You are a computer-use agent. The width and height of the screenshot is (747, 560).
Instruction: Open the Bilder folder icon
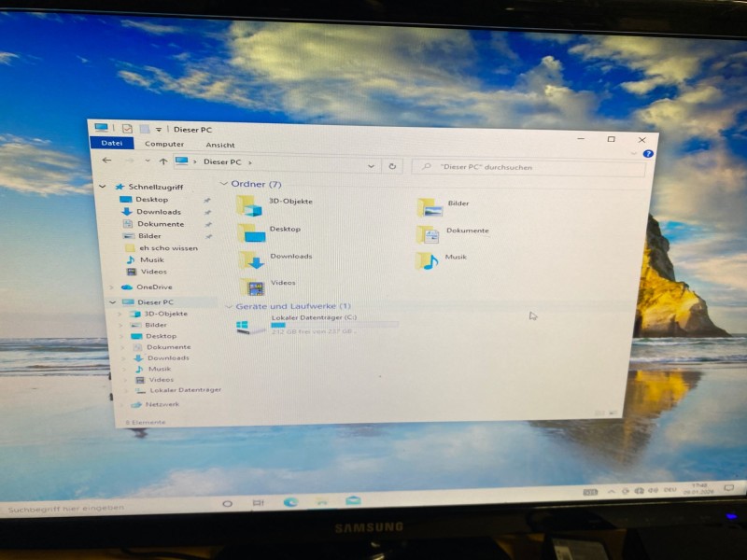coord(429,206)
